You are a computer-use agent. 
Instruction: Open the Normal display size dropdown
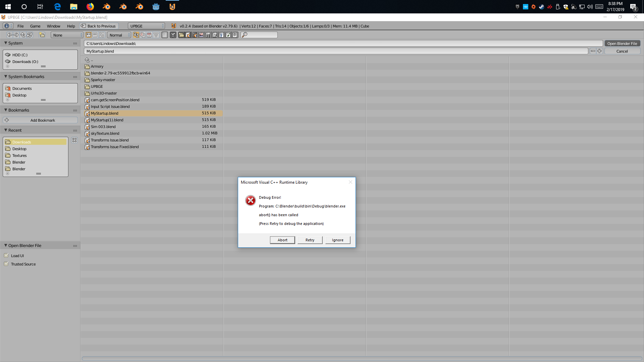pos(119,35)
